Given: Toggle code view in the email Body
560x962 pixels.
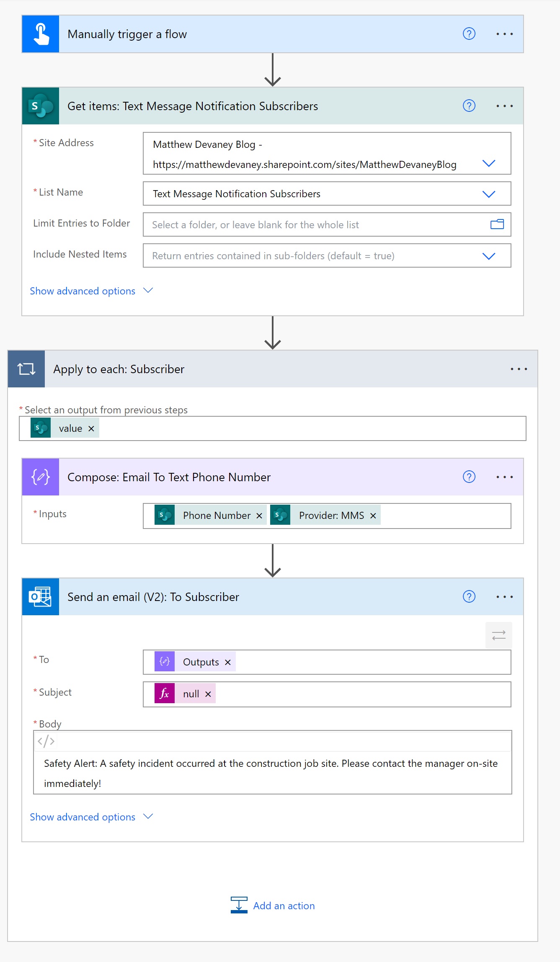Looking at the screenshot, I should point(46,741).
